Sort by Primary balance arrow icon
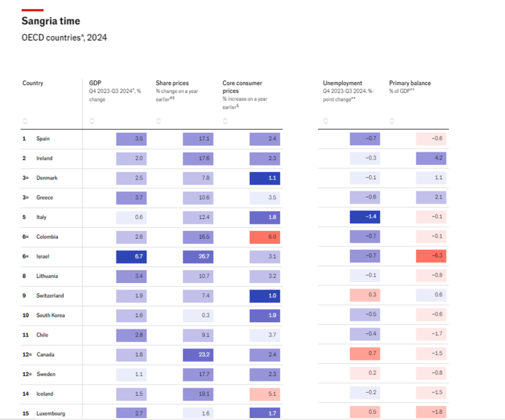The height and width of the screenshot is (420, 505). 392,121
